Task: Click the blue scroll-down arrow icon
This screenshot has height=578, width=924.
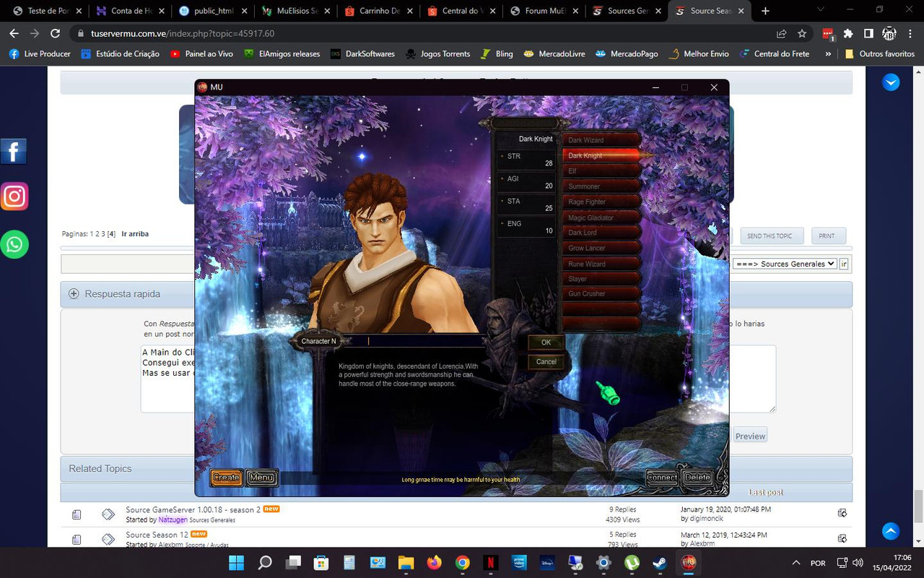Action: tap(891, 82)
